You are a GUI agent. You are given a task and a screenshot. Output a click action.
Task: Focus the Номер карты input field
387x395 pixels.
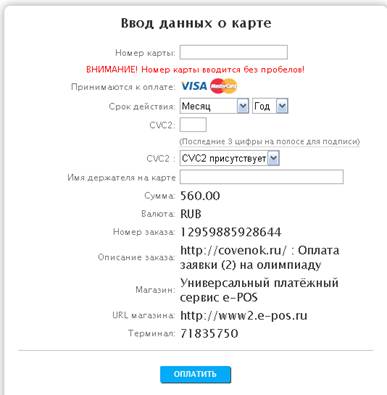click(x=233, y=52)
